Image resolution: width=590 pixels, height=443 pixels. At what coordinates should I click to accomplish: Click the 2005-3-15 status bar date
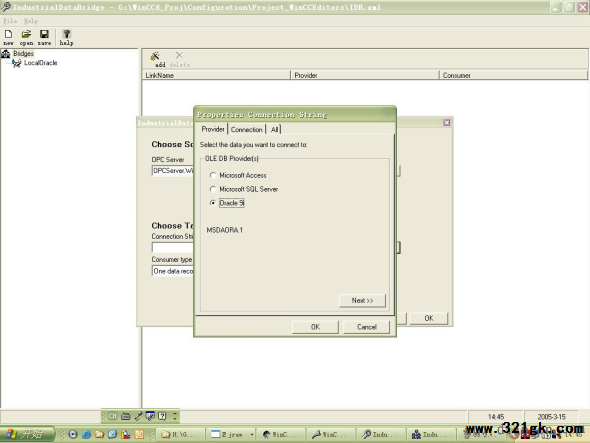pos(551,417)
